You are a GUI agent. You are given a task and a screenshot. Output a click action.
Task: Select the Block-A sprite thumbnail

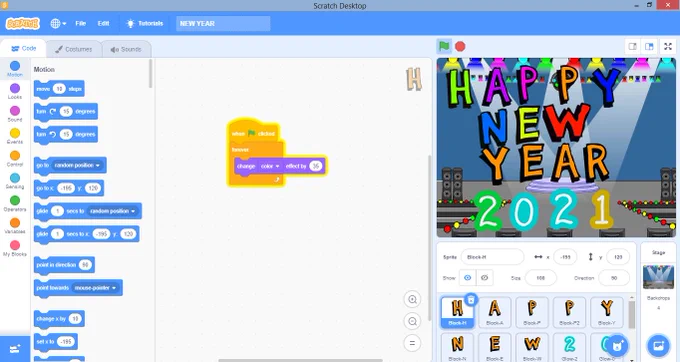(495, 312)
